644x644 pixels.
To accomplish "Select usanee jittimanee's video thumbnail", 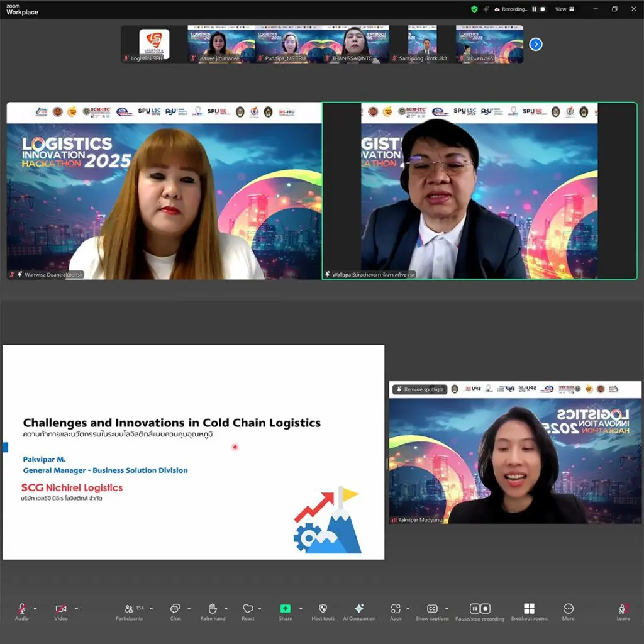I will tap(221, 44).
